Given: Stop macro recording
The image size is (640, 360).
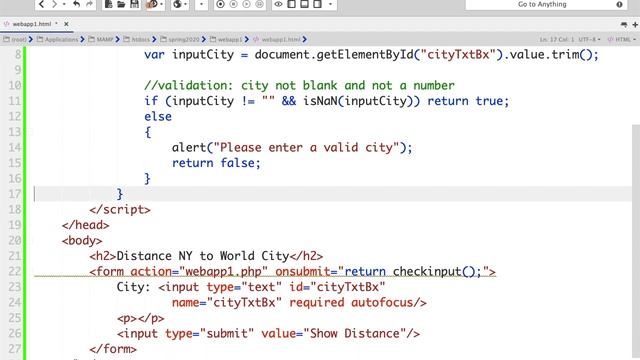Looking at the screenshot, I should 233,4.
